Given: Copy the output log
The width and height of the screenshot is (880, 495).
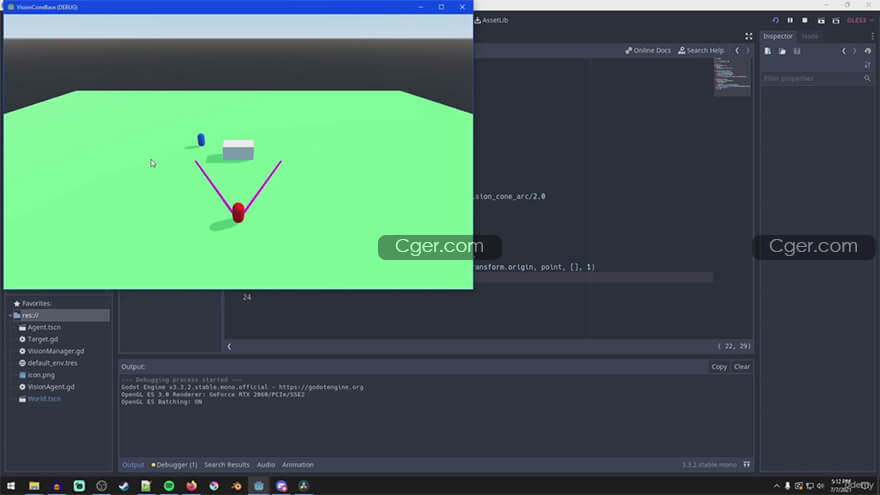Looking at the screenshot, I should coord(719,366).
